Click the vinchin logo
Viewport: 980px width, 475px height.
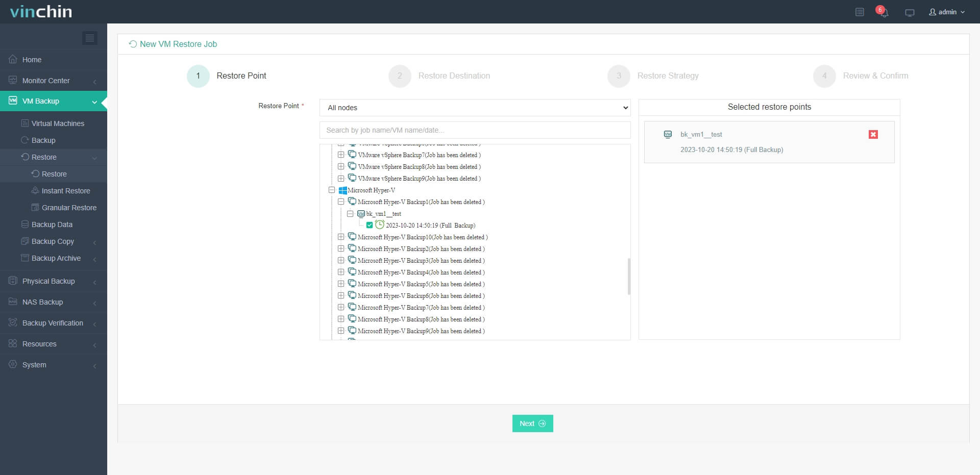tap(40, 11)
